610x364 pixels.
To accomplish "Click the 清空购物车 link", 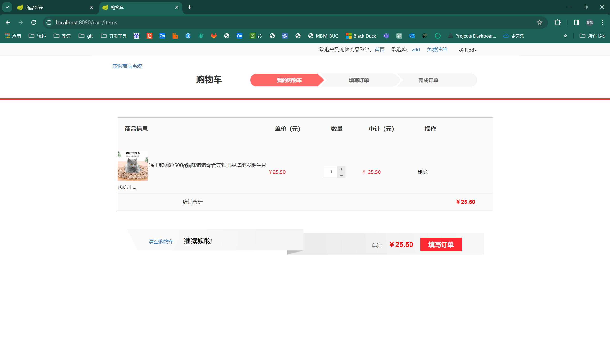I will tap(161, 242).
